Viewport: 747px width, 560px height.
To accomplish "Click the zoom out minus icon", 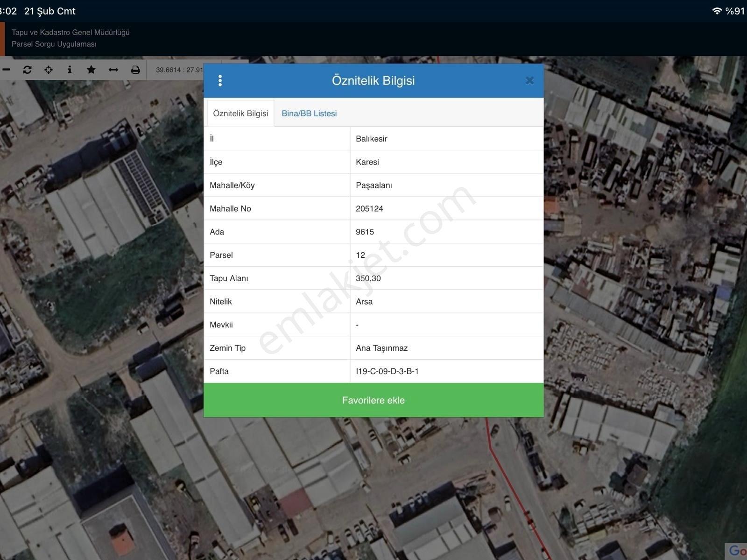I will (6, 70).
